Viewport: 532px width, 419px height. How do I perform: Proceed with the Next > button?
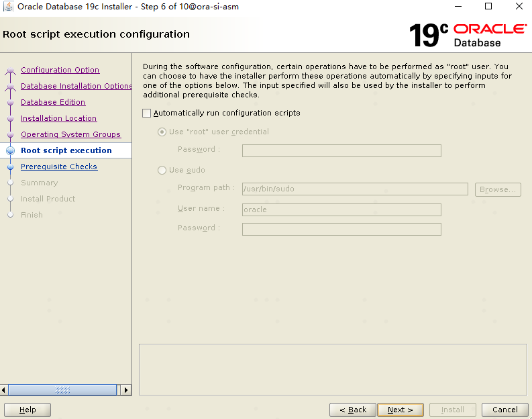point(401,410)
